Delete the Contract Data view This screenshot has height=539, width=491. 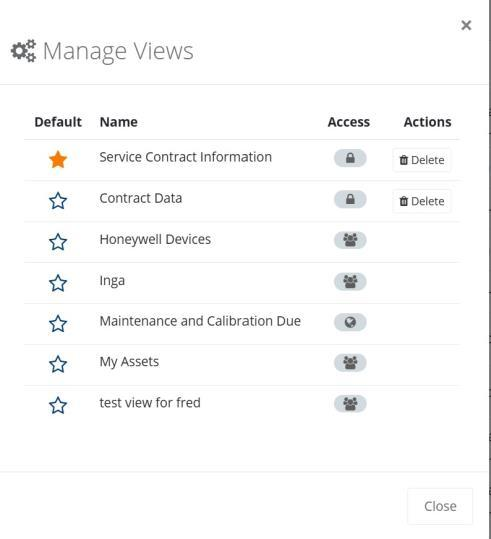click(x=422, y=201)
